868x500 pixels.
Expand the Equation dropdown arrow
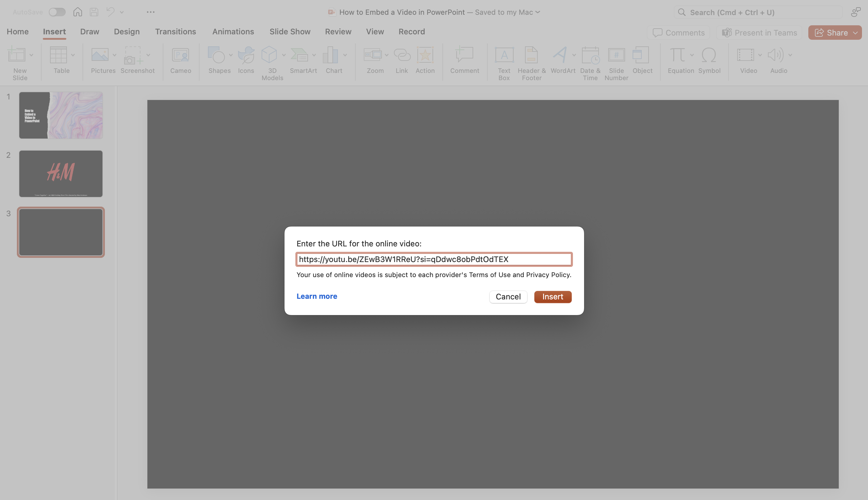tap(692, 55)
